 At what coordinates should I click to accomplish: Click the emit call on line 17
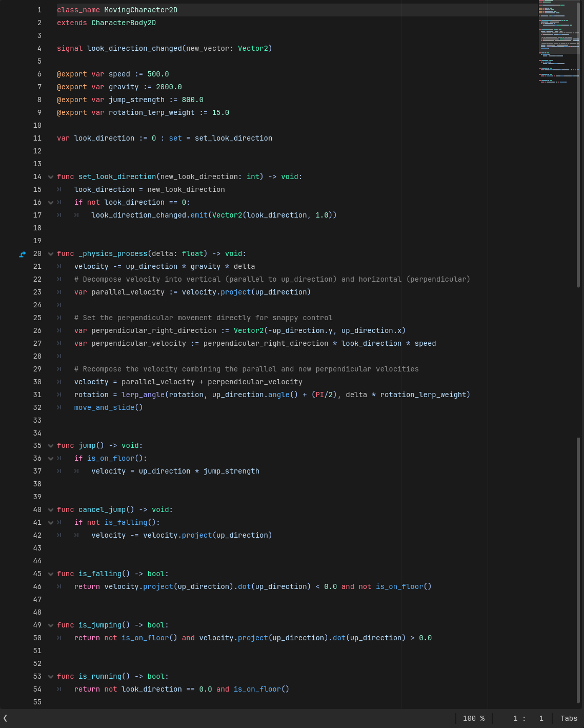tap(199, 215)
